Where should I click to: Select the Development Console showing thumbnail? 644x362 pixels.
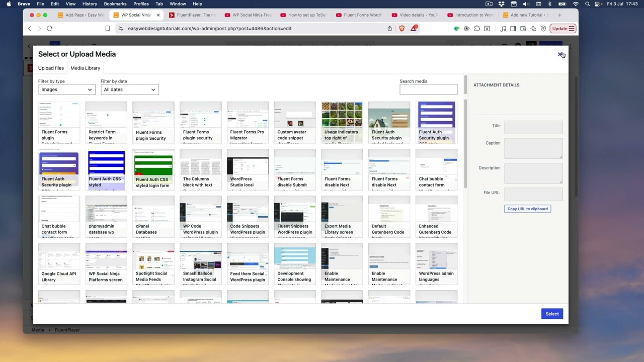[295, 264]
